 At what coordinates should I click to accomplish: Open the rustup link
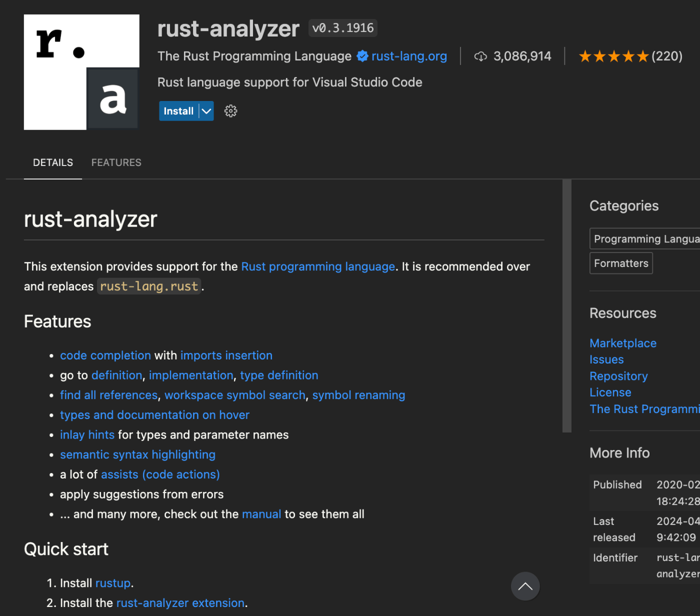(x=113, y=583)
